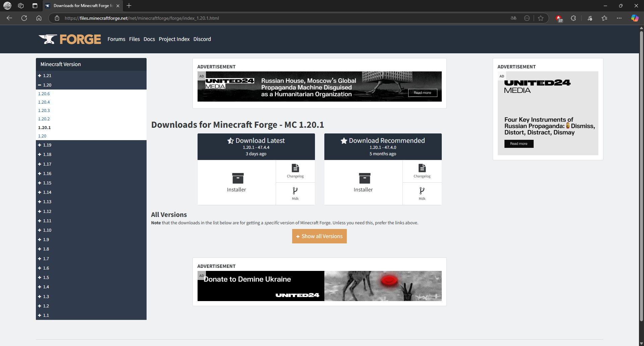Screen dimensions: 644x346
Task: Click Read more in top banner ad
Action: [423, 93]
